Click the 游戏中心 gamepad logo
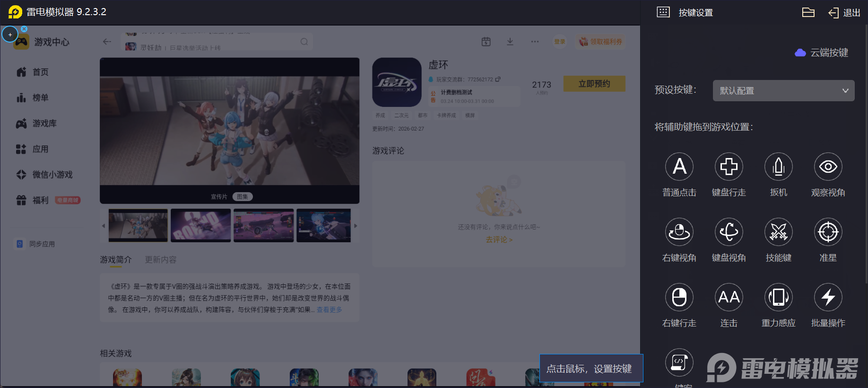This screenshot has width=868, height=388. 21,42
